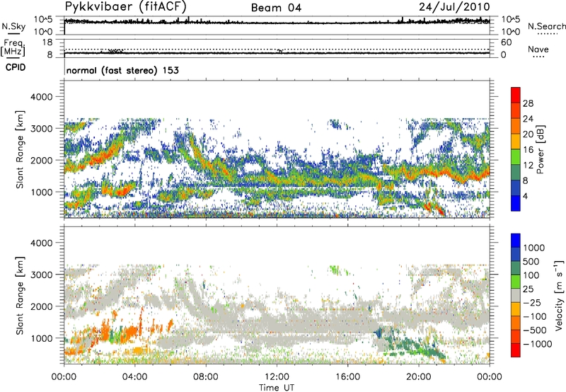Click the 12 label on power colorbar
Image resolution: width=566 pixels, height=392 pixels.
(x=528, y=165)
